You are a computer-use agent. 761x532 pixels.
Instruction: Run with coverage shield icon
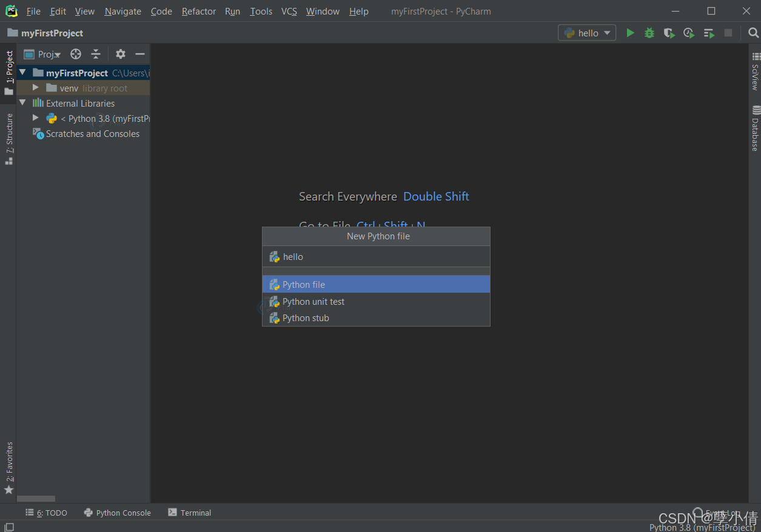[669, 33]
